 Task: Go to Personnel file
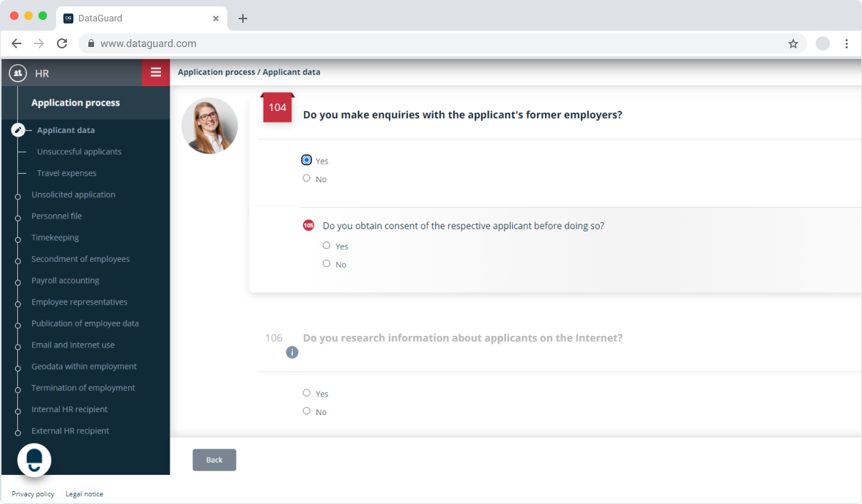[x=56, y=216]
